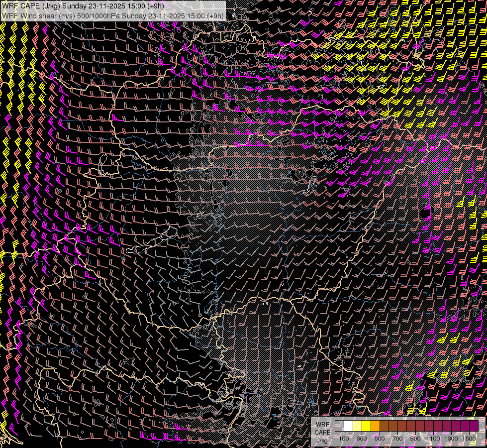Click the 1500 legend value
This screenshot has height=448, width=487.
tap(469, 439)
